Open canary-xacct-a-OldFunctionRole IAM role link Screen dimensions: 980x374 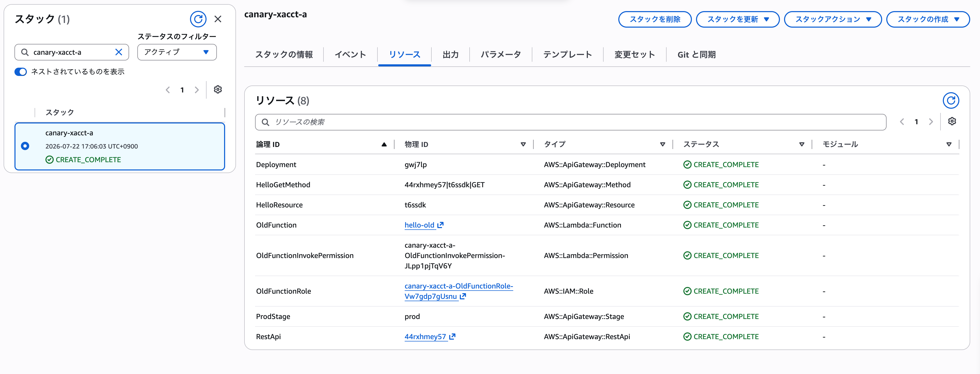459,291
